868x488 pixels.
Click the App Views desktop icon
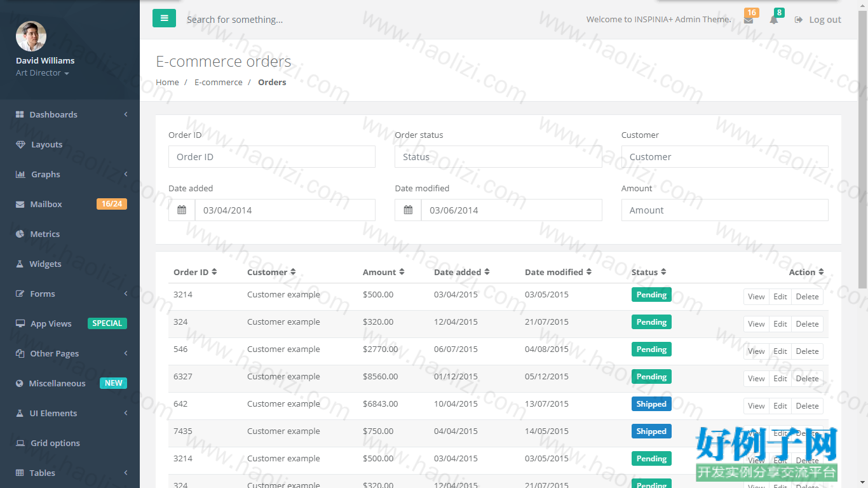pos(20,323)
